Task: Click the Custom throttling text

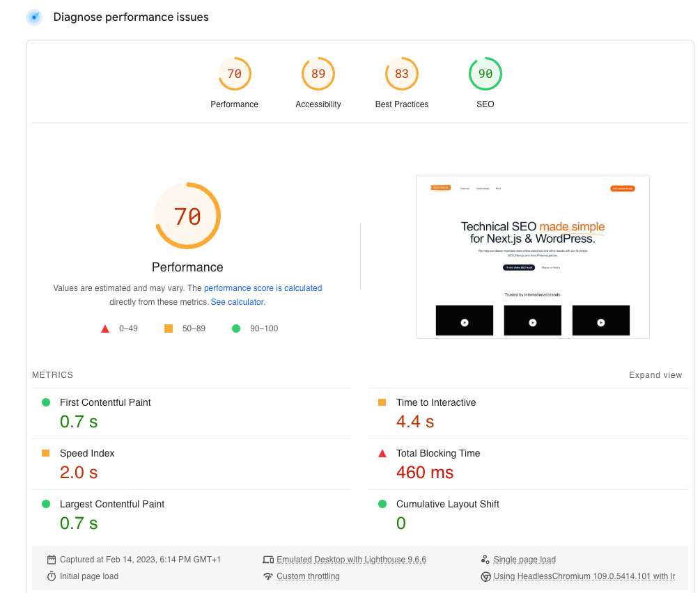Action: point(308,576)
